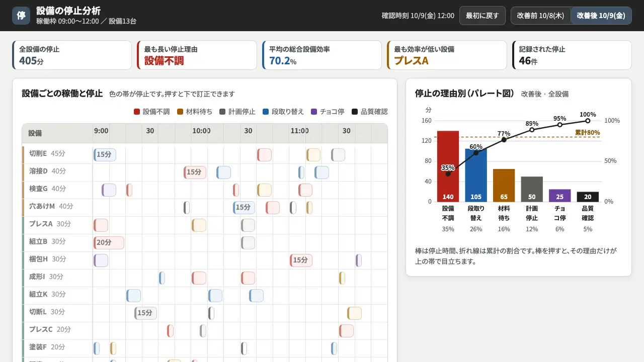Screen dimensions: 644x362
Task: Select the black 品質確認 Pareto bar (20)
Action: click(588, 197)
